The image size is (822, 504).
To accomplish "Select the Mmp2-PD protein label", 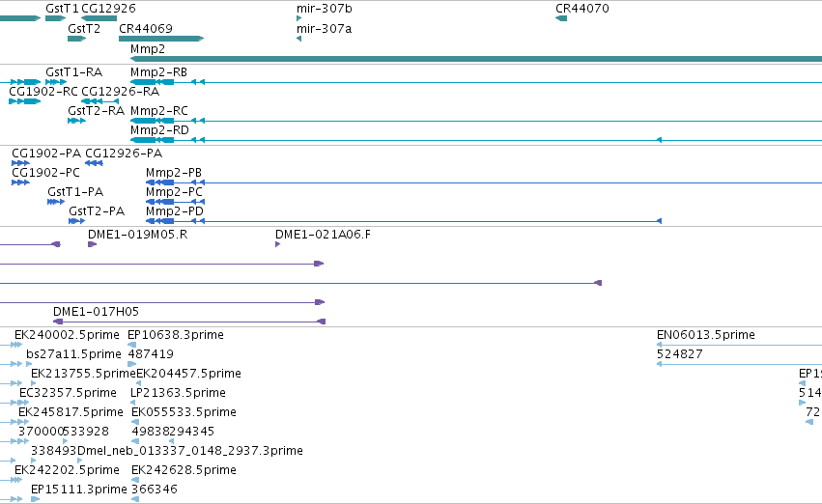I will tap(175, 211).
